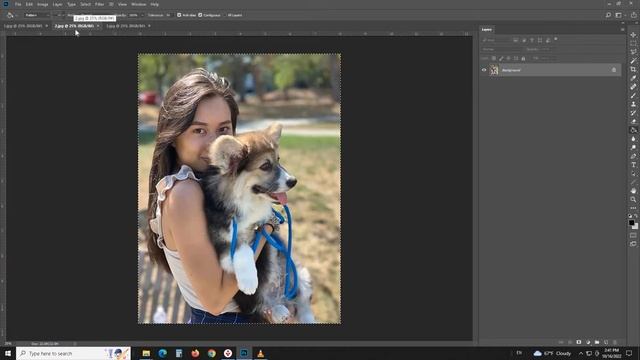640x360 pixels.
Task: Toggle layer filtering switch in Layers panel
Action: (556, 39)
